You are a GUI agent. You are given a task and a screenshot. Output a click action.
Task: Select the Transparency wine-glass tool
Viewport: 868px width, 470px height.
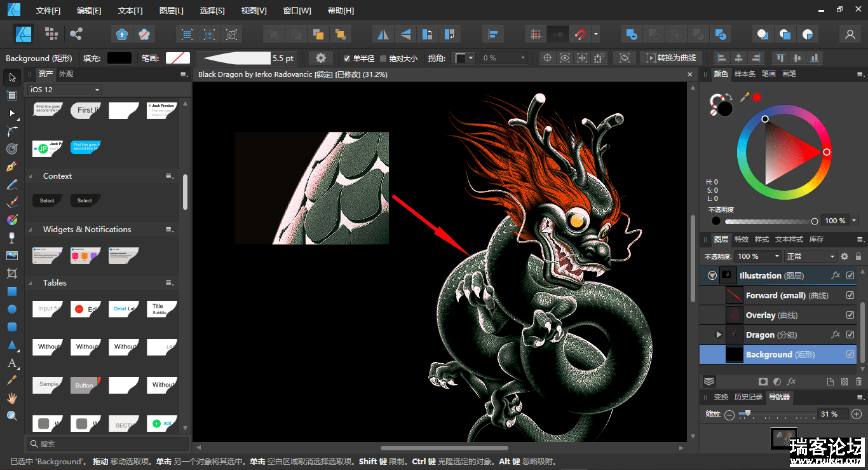(12, 238)
